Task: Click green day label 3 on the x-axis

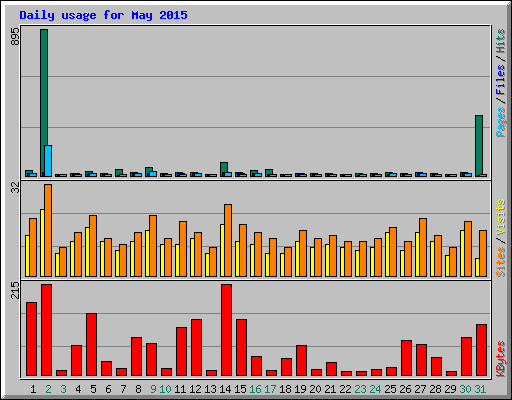Action: point(63,389)
